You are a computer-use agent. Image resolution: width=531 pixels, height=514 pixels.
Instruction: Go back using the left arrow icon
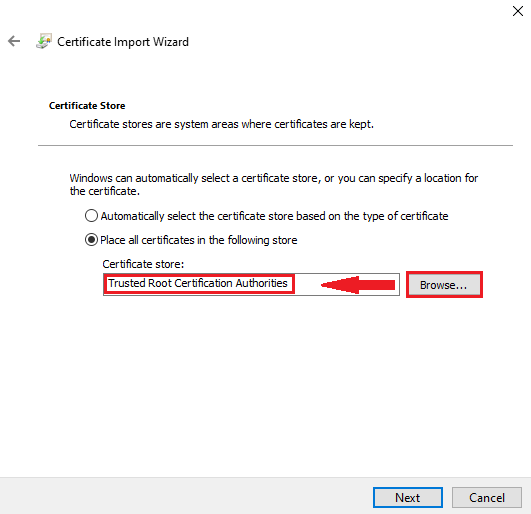tap(14, 41)
